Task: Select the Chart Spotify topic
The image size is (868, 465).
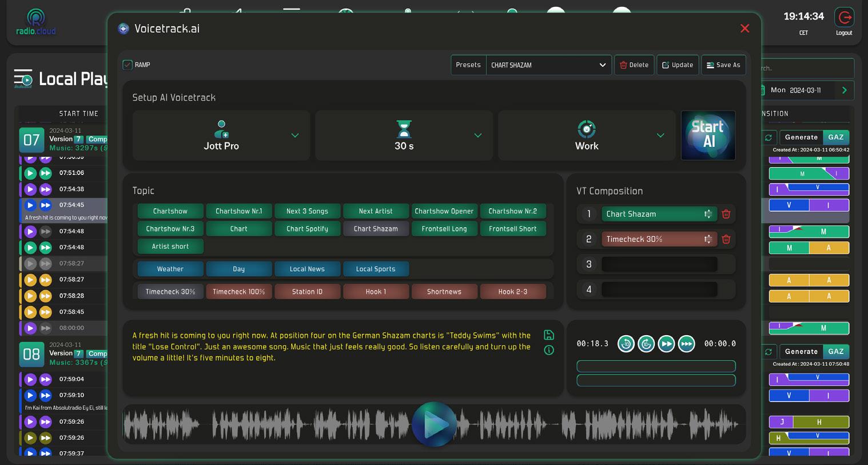Action: coord(307,229)
